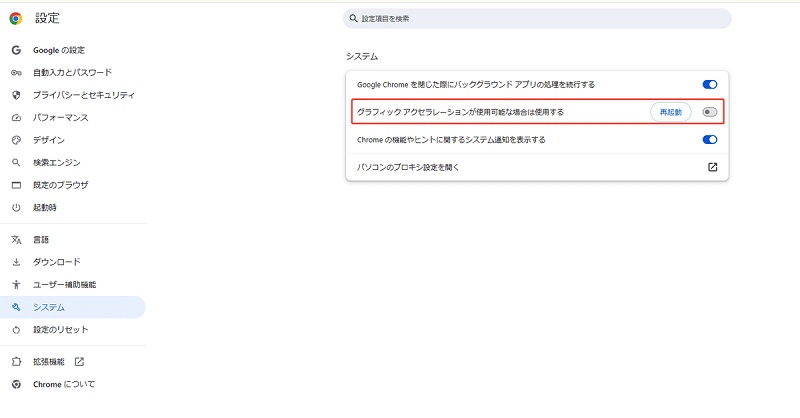Image resolution: width=800 pixels, height=418 pixels.
Task: Click the wrench icon for システム
Action: point(16,307)
